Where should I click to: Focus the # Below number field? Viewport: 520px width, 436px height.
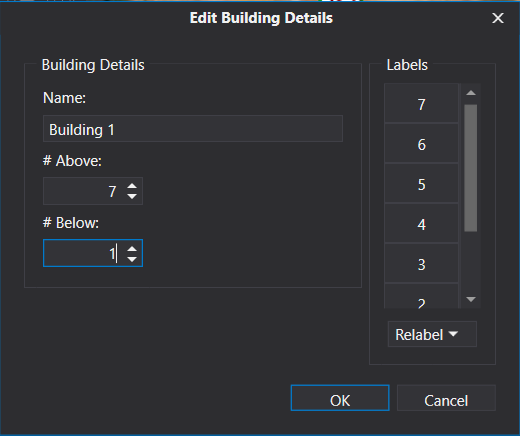pyautogui.click(x=85, y=253)
